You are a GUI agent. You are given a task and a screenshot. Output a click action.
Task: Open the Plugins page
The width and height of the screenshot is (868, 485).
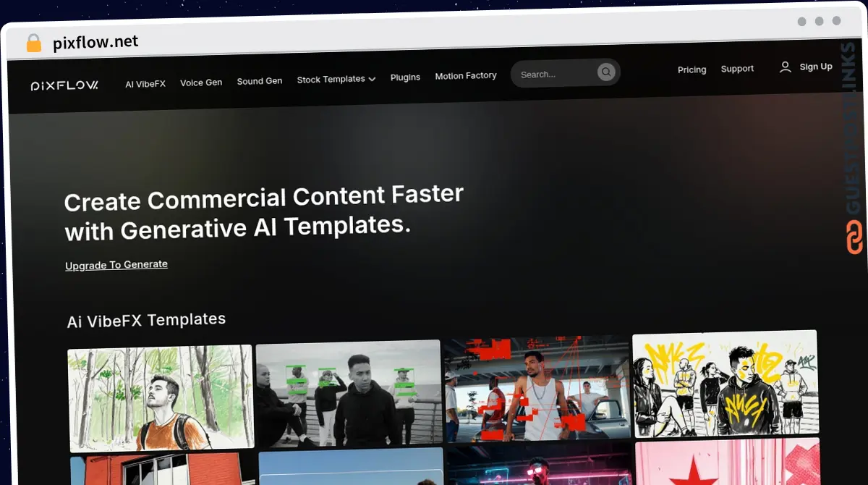click(405, 77)
